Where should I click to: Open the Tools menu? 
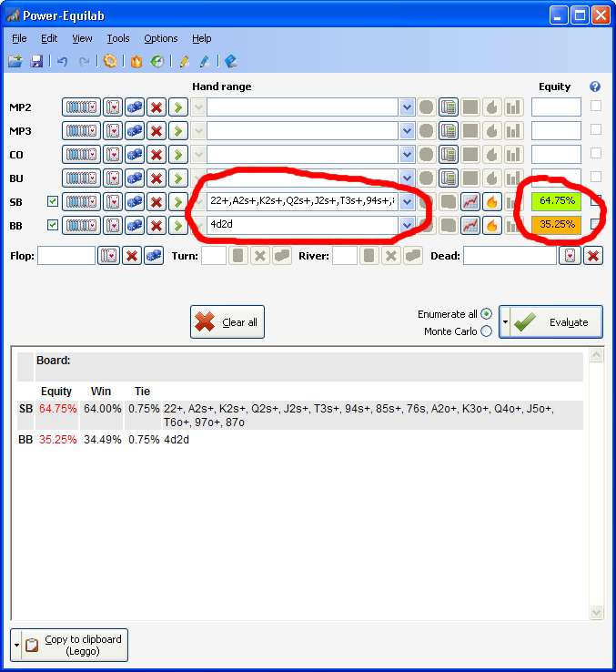click(118, 38)
